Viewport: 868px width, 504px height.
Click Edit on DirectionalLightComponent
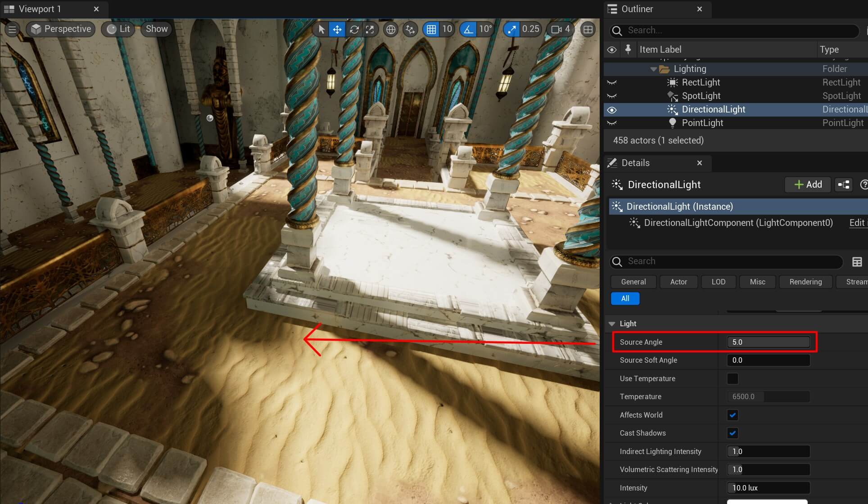[x=857, y=223]
